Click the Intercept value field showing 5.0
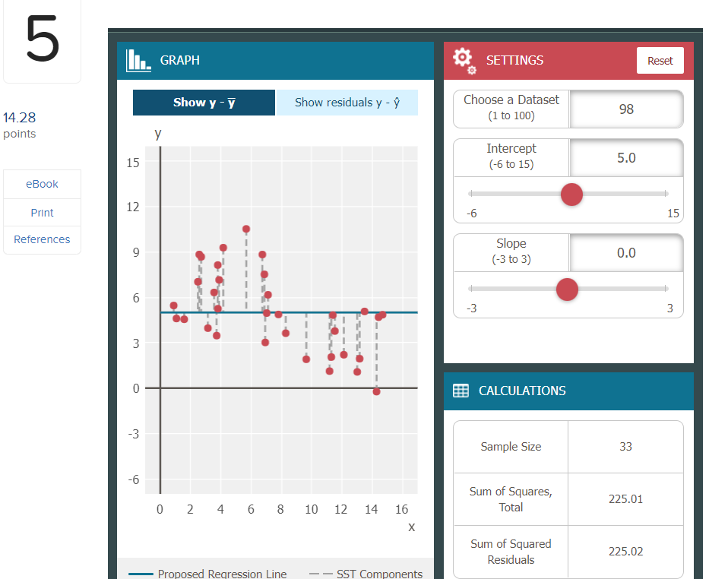Image resolution: width=728 pixels, height=579 pixels. [x=625, y=157]
